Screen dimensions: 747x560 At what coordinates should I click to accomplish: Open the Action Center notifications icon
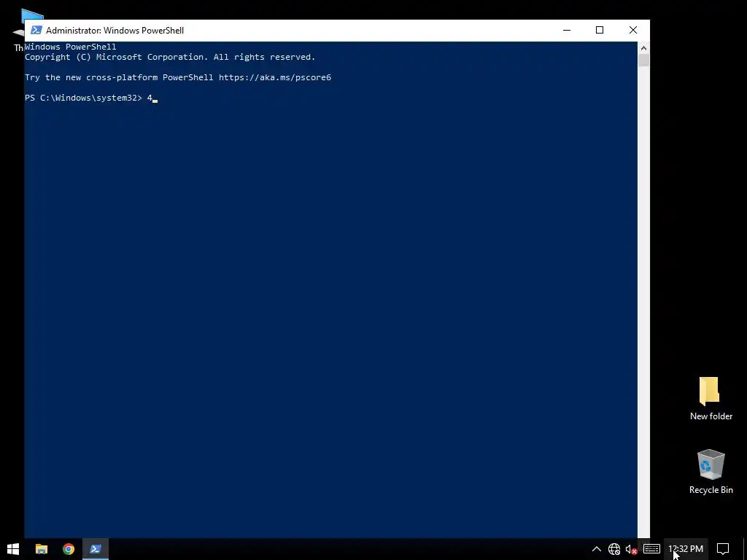pyautogui.click(x=723, y=549)
